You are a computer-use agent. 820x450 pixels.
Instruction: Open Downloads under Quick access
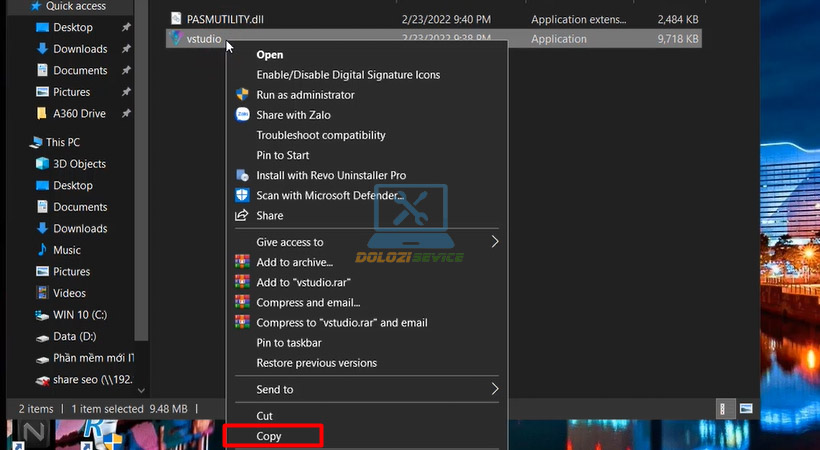[80, 49]
